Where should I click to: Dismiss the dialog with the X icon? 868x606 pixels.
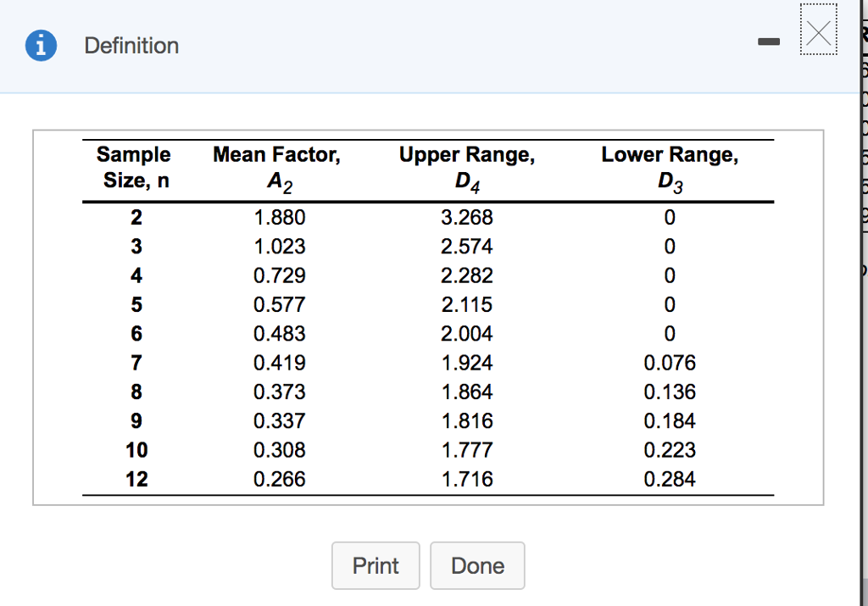click(x=818, y=31)
